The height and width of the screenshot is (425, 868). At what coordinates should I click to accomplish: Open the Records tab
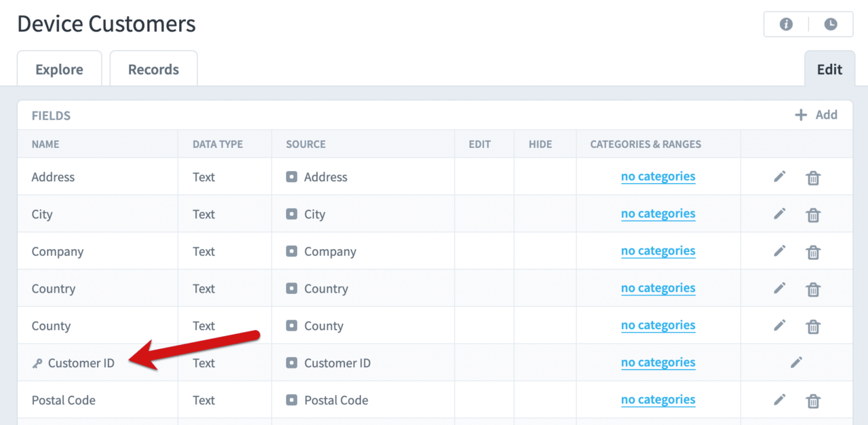[153, 69]
